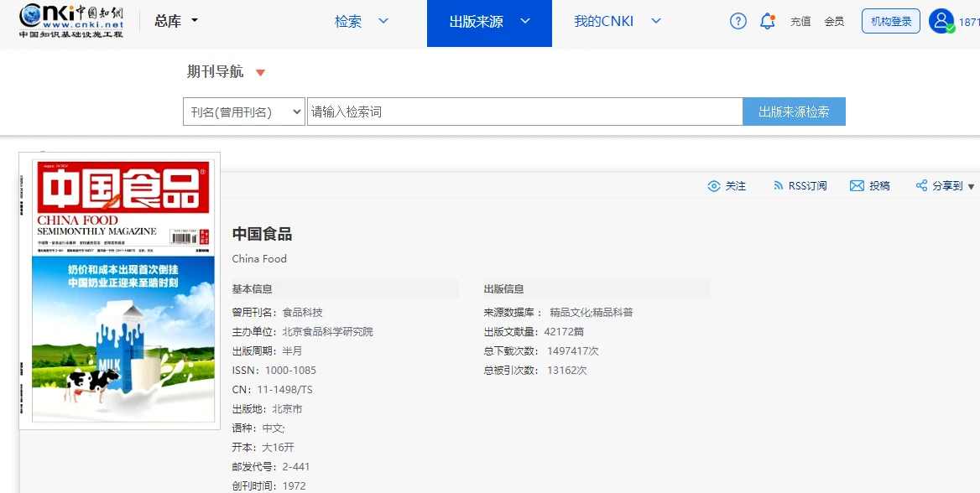Click the 邮发代号 2-441 text
This screenshot has width=980, height=493.
[271, 467]
